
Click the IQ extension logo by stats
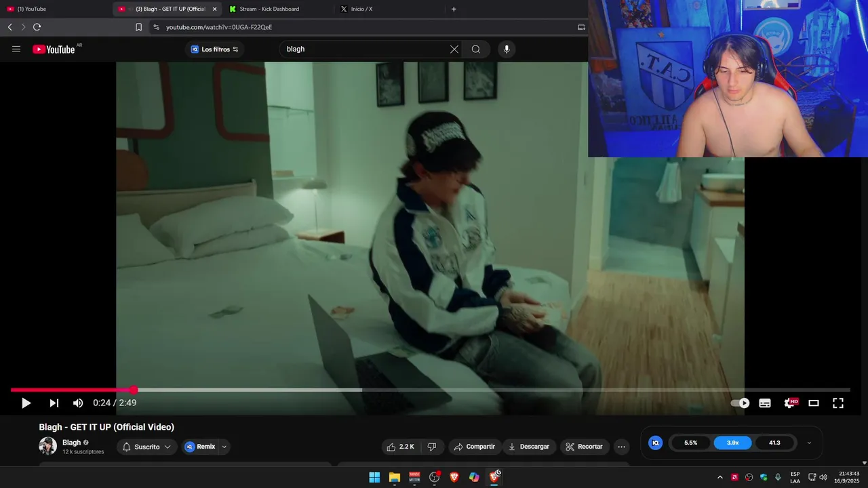click(655, 443)
